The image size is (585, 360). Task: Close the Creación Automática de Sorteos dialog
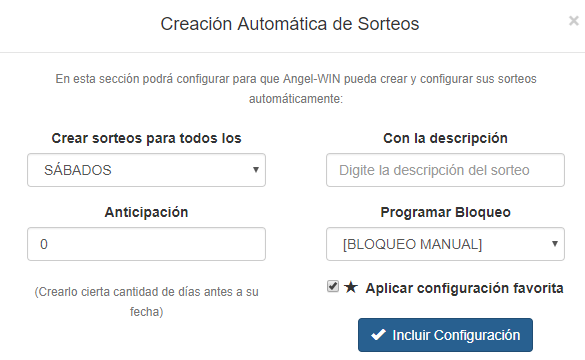pos(573,21)
